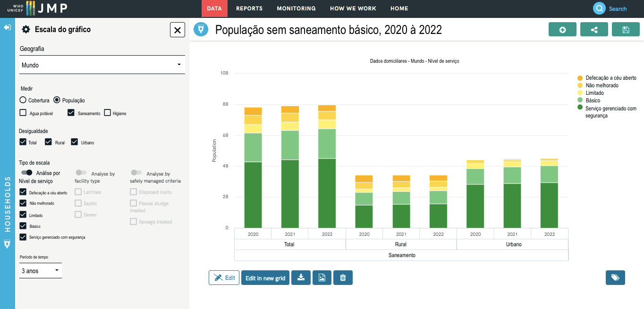Click the Edit button below chart

(224, 278)
